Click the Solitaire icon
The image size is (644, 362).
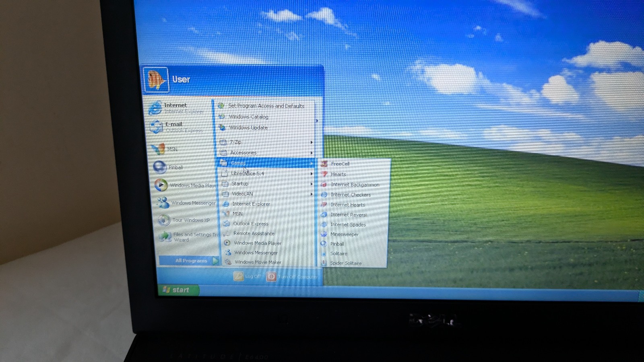click(324, 253)
